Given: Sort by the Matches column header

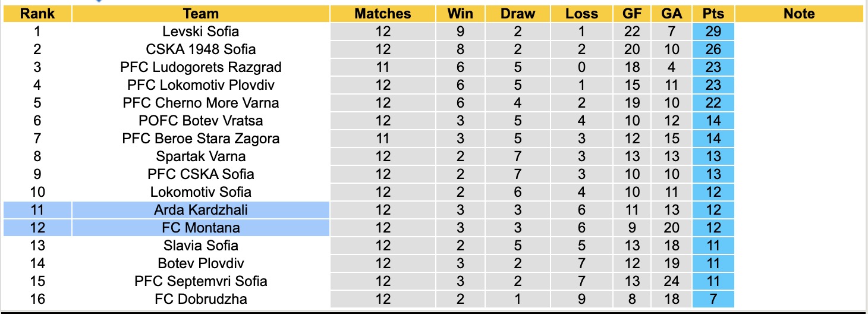Looking at the screenshot, I should [383, 14].
